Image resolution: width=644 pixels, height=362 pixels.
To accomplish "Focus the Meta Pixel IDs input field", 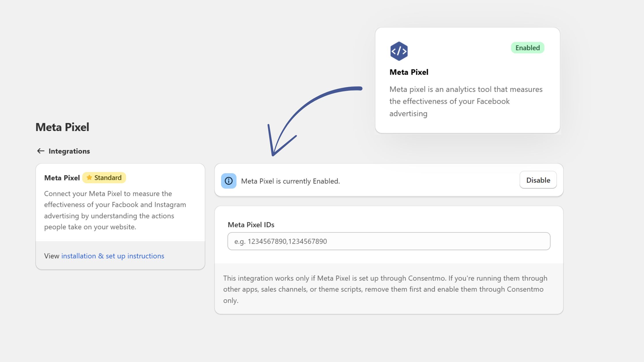I will [x=389, y=241].
